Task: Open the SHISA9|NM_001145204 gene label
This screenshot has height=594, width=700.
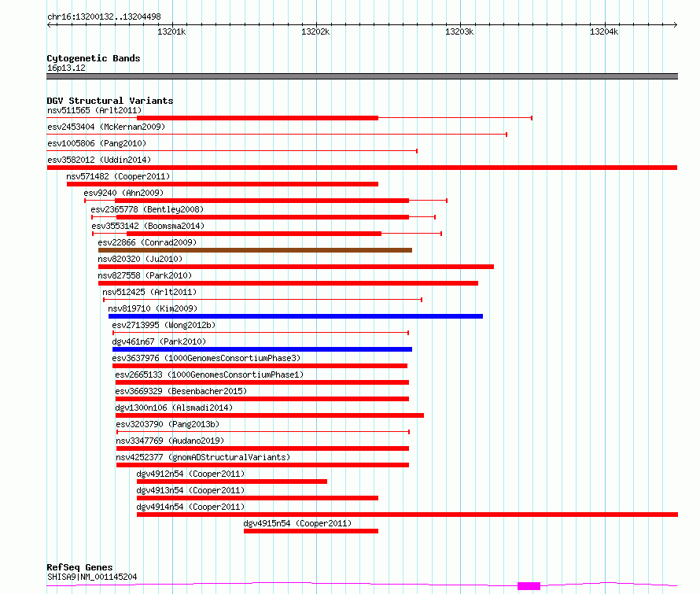Action: [x=92, y=577]
